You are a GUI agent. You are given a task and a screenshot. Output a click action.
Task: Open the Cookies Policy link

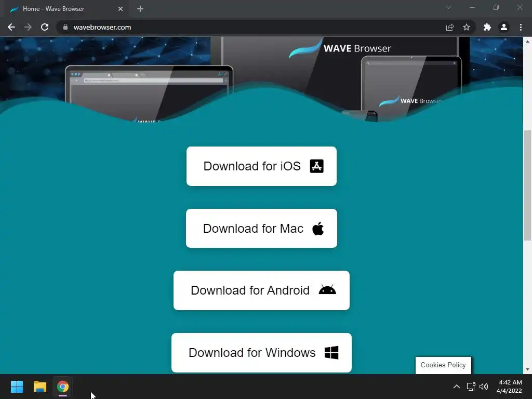(x=443, y=365)
